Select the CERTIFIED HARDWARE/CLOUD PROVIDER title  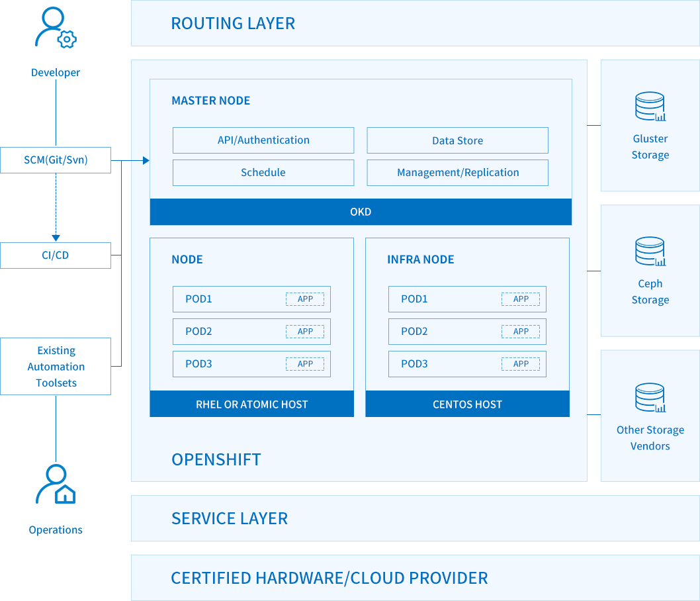pos(329,578)
